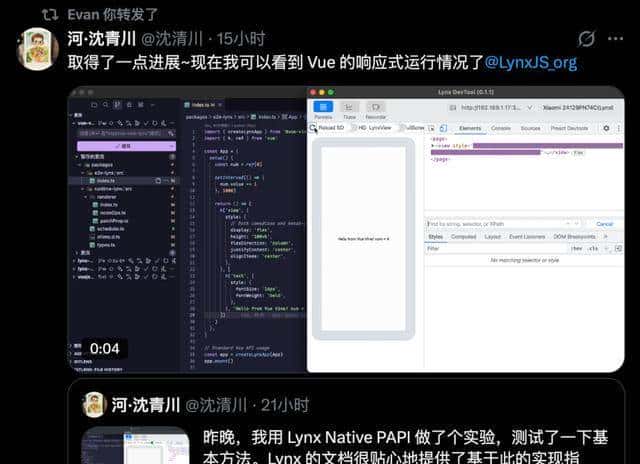Open the DOM Breakpoints subtab in DevTool

574,237
